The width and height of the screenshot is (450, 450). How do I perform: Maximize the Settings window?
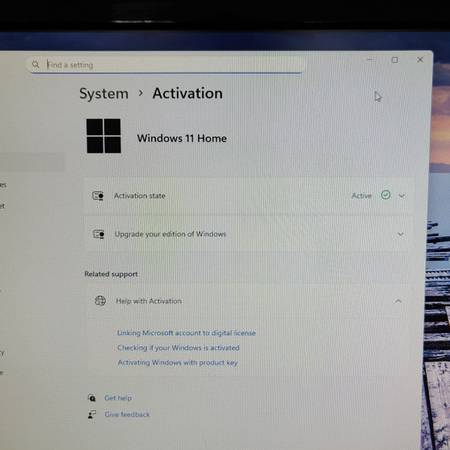coord(395,60)
